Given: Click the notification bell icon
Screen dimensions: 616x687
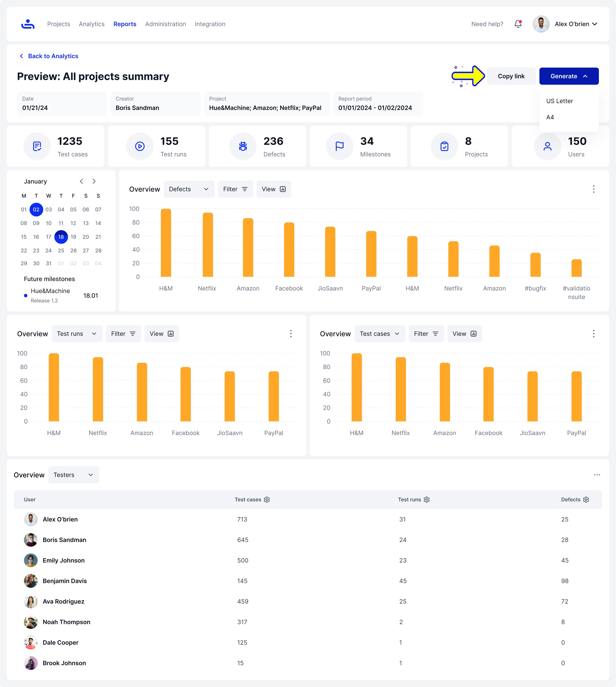Looking at the screenshot, I should pyautogui.click(x=518, y=24).
